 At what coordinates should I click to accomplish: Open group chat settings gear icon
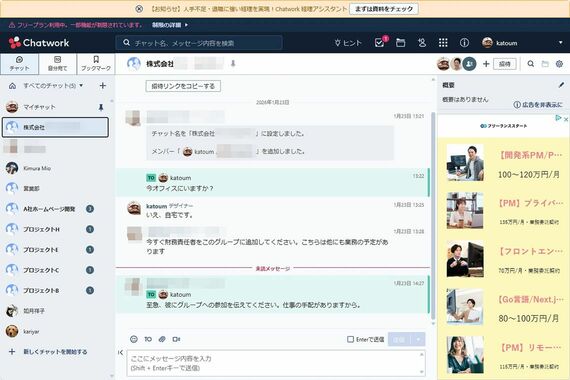coord(559,64)
